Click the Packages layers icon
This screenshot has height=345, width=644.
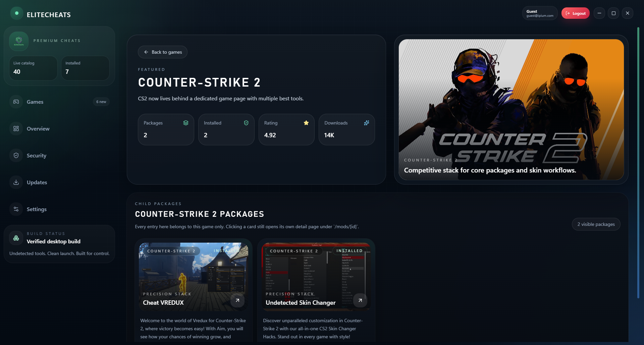pos(186,123)
